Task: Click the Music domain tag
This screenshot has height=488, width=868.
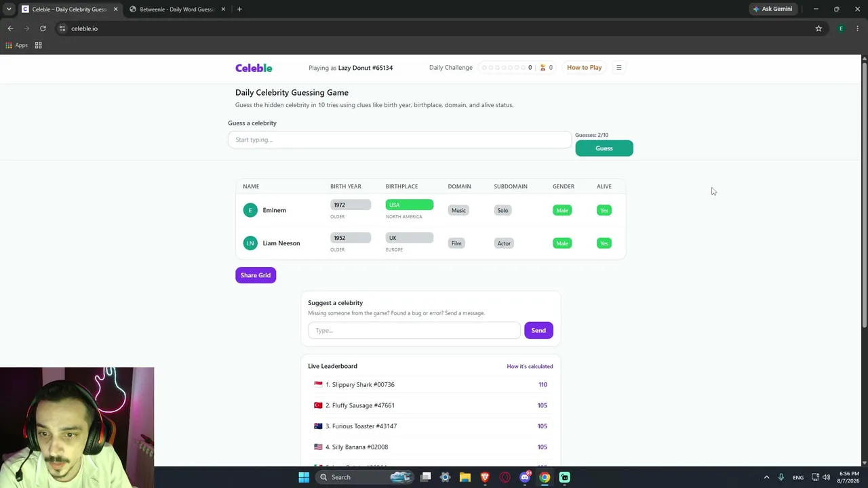Action: [x=458, y=210]
